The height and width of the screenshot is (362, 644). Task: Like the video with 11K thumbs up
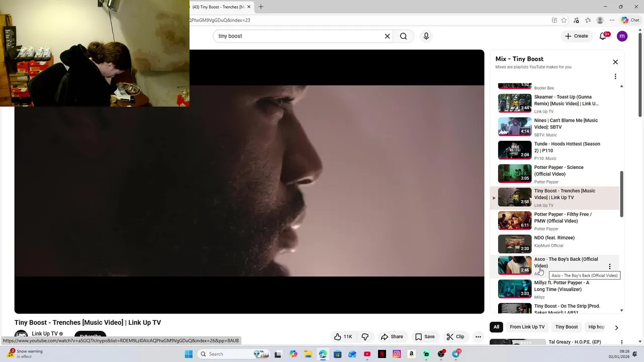point(343,337)
